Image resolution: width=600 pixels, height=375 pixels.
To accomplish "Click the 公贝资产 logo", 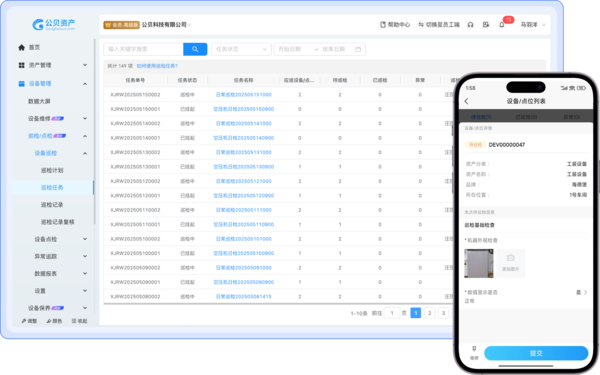I will (x=54, y=24).
